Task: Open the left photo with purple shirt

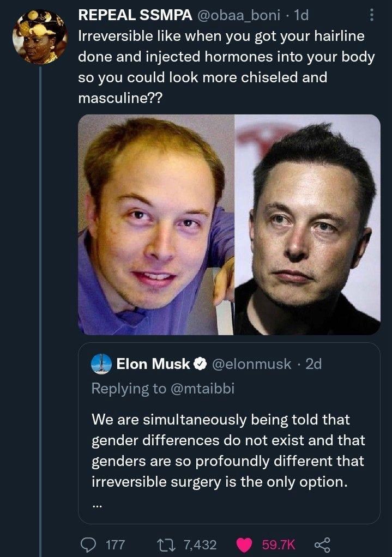Action: [x=156, y=225]
